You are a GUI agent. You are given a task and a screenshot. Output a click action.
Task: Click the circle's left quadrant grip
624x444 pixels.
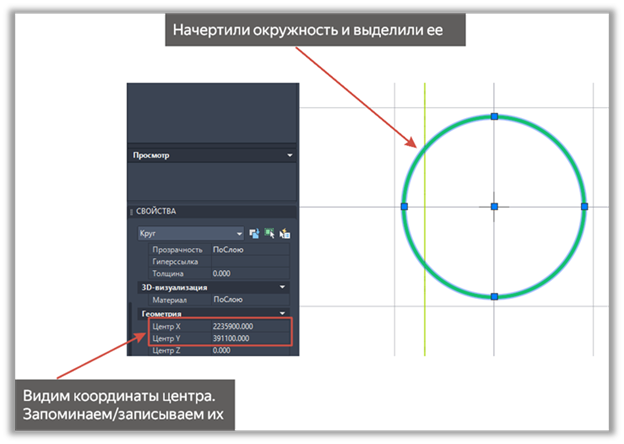pyautogui.click(x=404, y=206)
